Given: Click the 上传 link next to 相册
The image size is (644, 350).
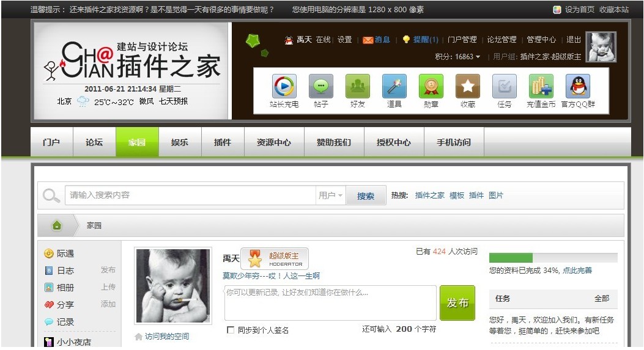Looking at the screenshot, I should tap(108, 287).
